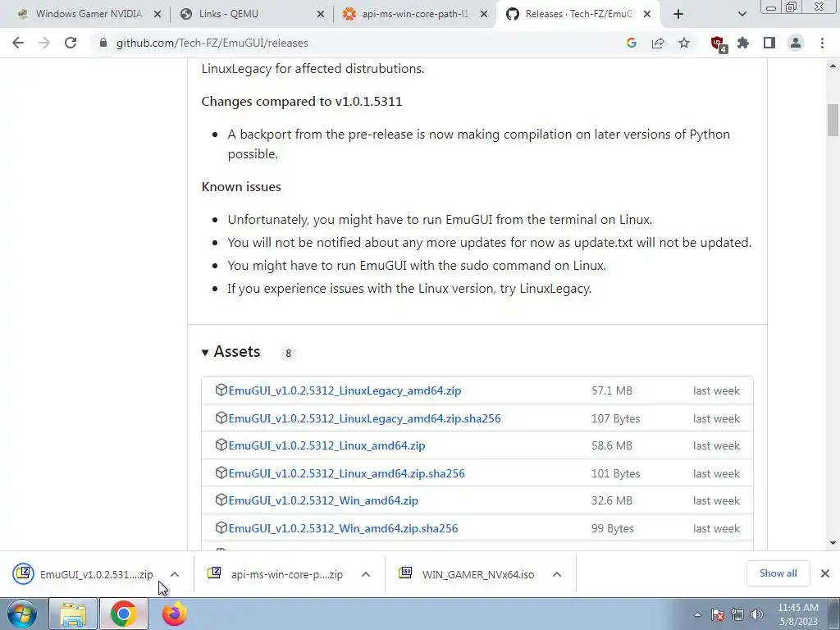Image resolution: width=840 pixels, height=630 pixels.
Task: Show all downloads
Action: (x=778, y=573)
